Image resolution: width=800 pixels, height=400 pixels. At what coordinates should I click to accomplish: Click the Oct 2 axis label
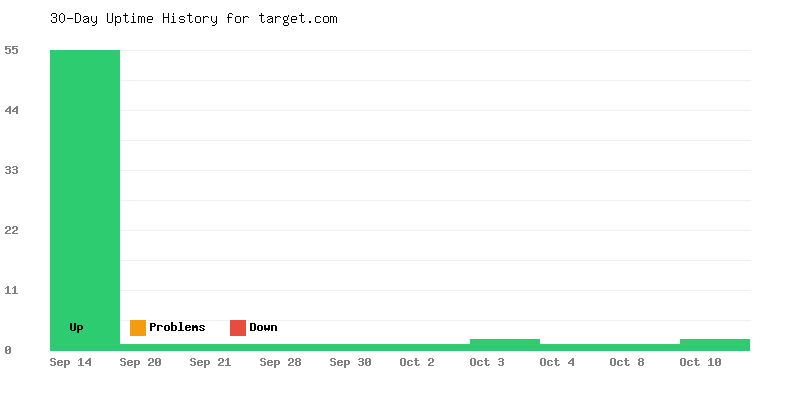[417, 362]
